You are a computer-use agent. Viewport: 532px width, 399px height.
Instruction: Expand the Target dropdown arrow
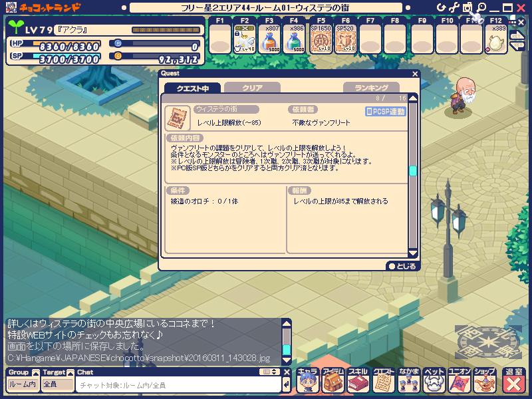pos(70,373)
